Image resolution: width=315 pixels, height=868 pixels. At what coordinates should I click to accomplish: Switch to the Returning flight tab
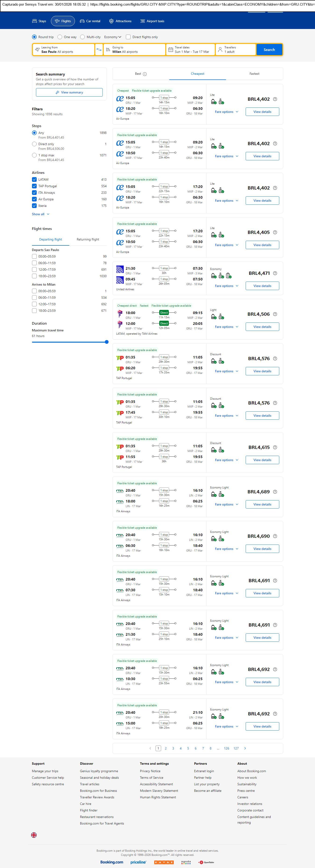click(88, 240)
